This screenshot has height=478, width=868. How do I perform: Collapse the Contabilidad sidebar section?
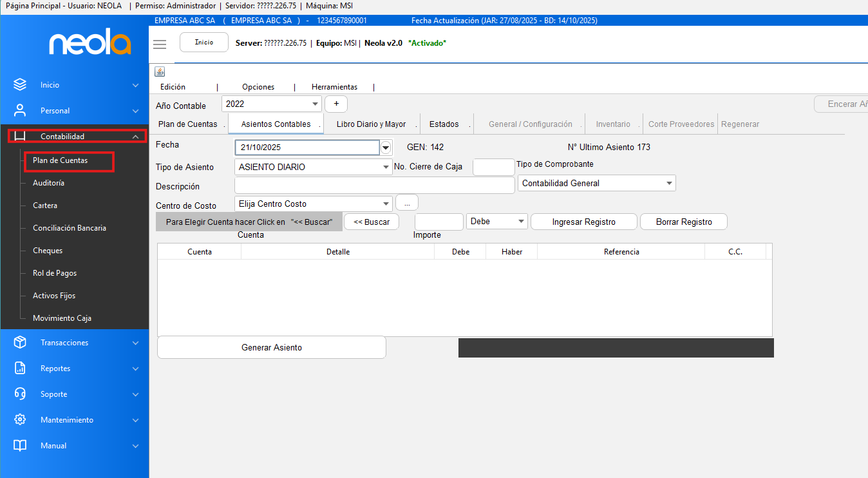pos(135,137)
